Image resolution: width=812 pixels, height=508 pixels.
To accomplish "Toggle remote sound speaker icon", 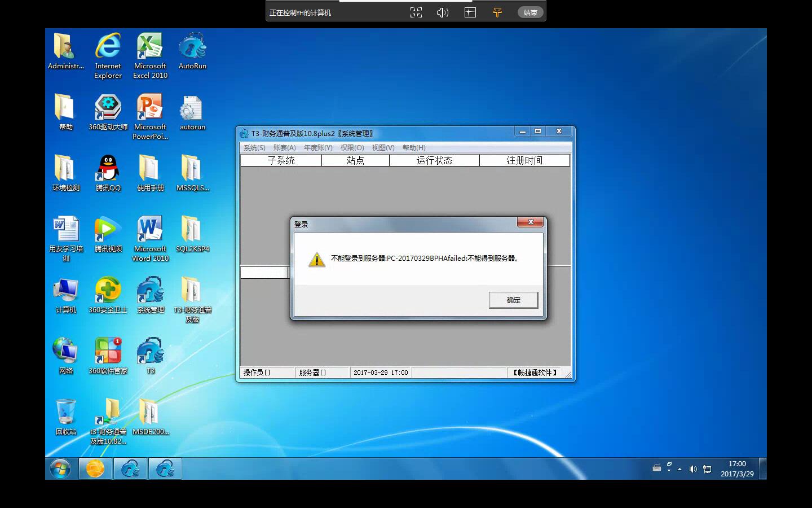I will pyautogui.click(x=443, y=12).
